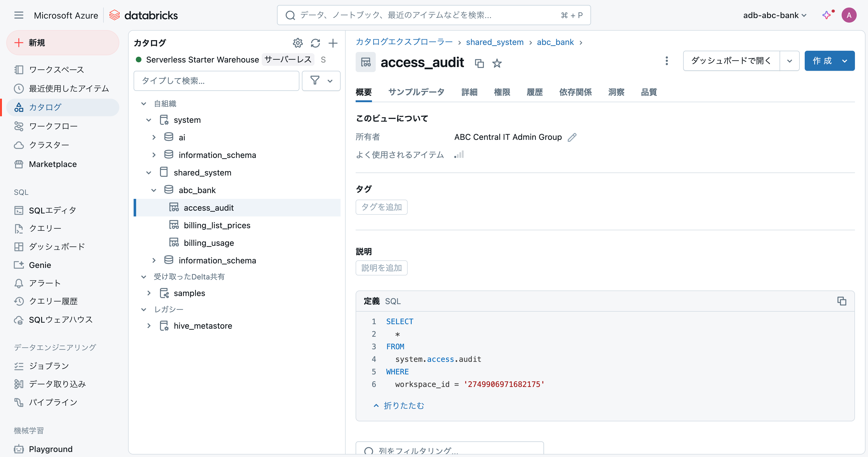Click the plus icon to add catalog
The image size is (868, 457).
coord(333,43)
